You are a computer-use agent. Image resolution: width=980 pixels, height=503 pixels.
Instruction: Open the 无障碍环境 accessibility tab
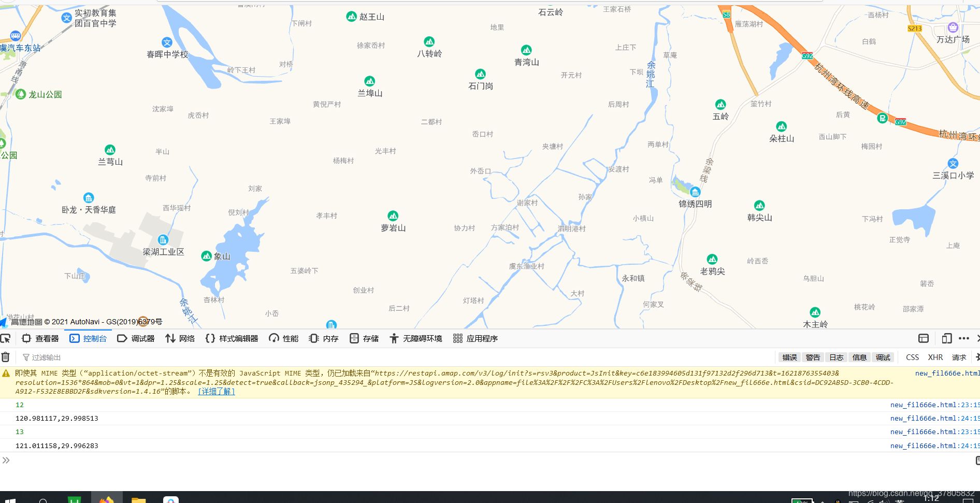click(416, 338)
